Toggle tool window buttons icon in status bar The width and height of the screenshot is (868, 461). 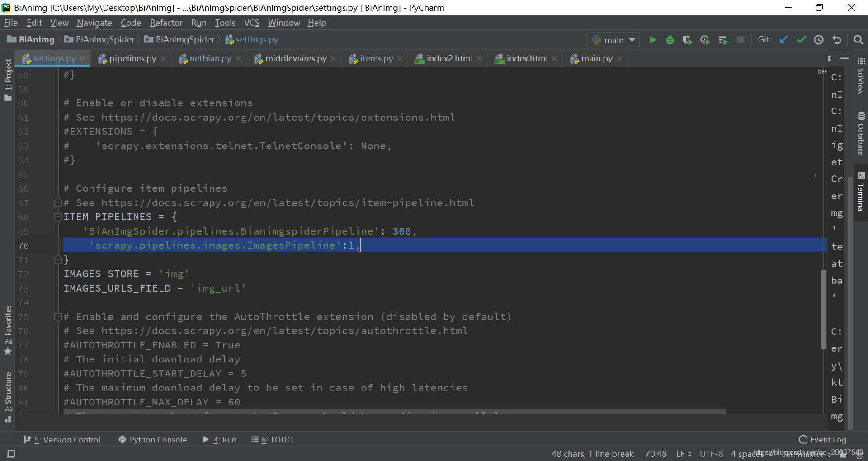pyautogui.click(x=11, y=454)
